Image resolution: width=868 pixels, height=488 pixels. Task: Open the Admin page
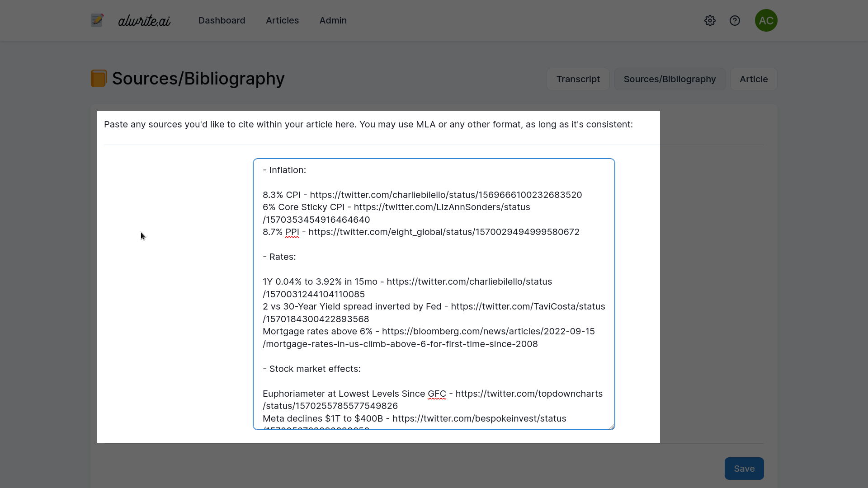(333, 20)
